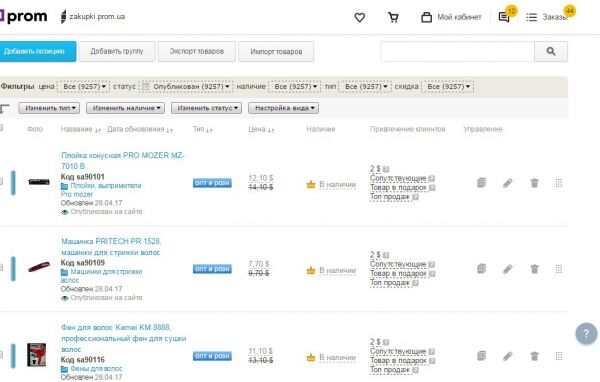
Task: Open Плойка конусная PRO MOZER MZ-7010 B link
Action: [x=122, y=161]
